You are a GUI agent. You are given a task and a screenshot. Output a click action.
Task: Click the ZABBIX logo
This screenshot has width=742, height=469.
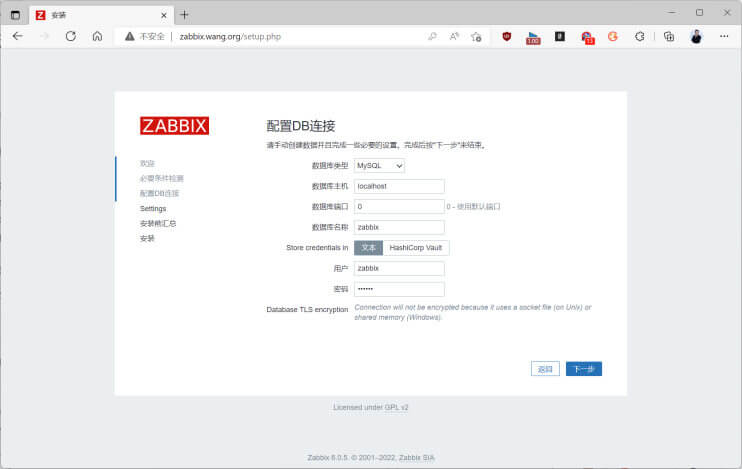click(x=174, y=126)
